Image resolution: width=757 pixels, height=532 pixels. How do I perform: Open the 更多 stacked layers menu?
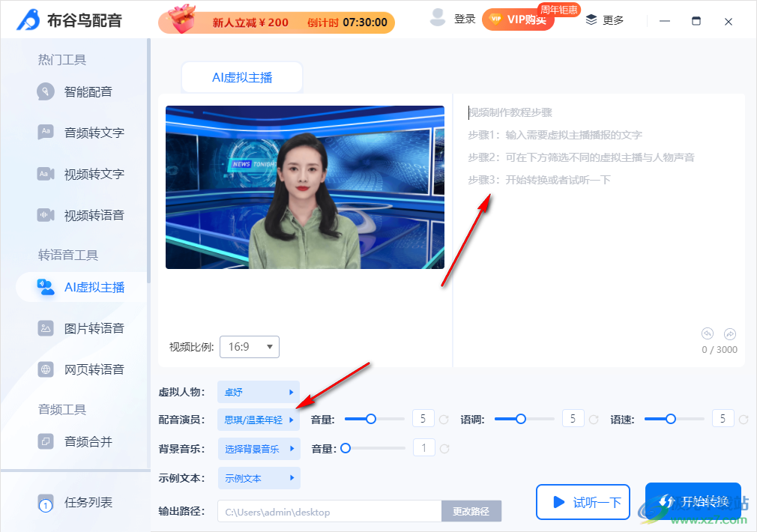(x=604, y=20)
